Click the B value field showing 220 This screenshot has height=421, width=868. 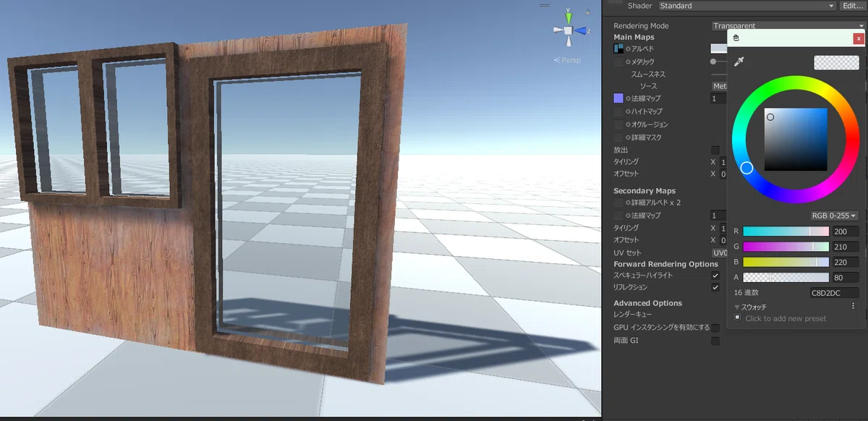pos(845,262)
